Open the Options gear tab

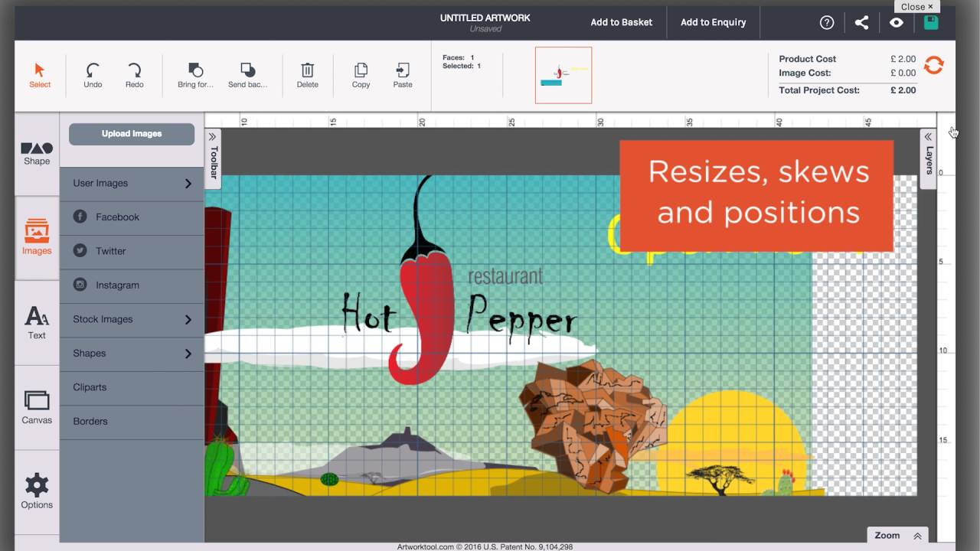tap(37, 491)
